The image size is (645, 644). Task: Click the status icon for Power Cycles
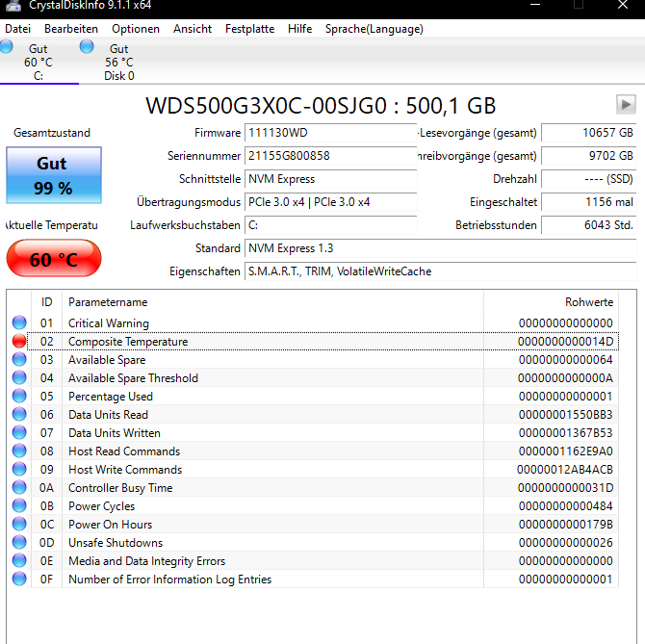[x=19, y=505]
